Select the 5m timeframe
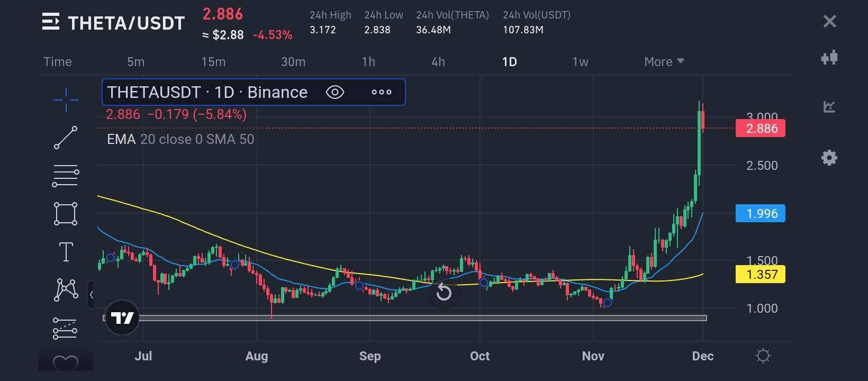 (136, 62)
